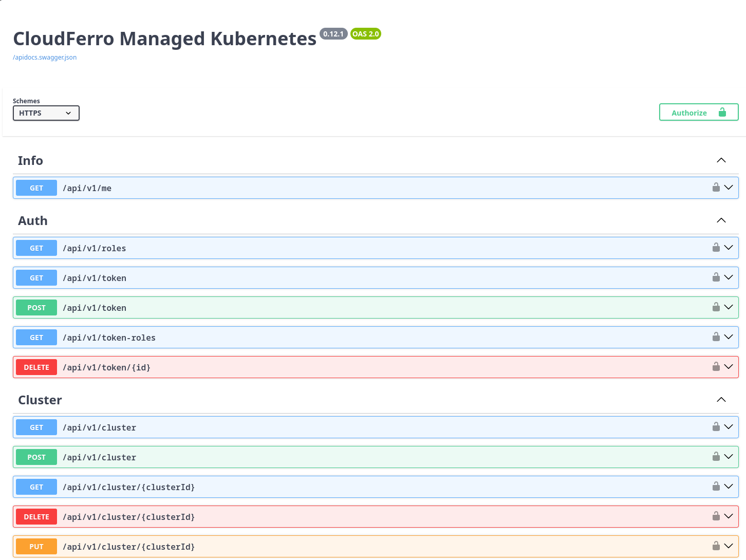Click the lock icon on GET /api/v1/cluster/{clusterId}
This screenshot has width=746, height=560.
(x=716, y=486)
